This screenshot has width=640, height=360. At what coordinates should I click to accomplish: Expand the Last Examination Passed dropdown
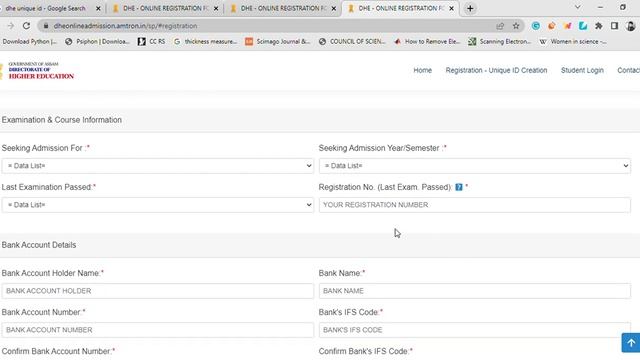pos(158,204)
